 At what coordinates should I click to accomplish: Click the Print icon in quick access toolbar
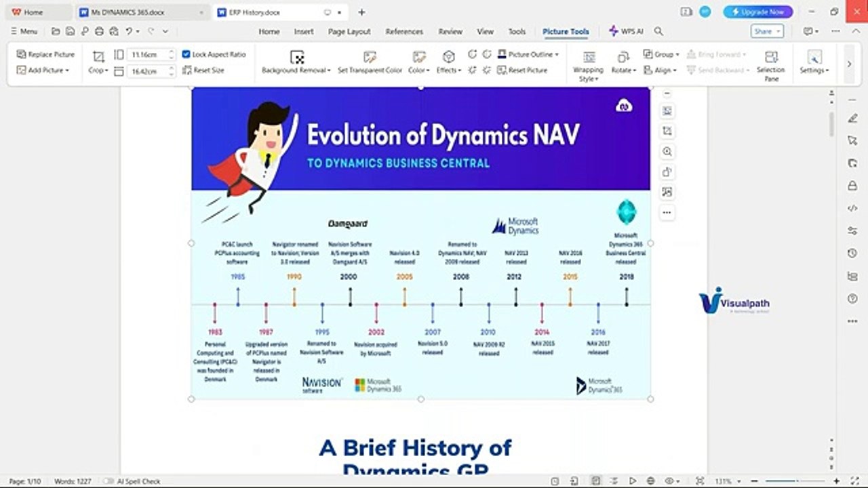click(99, 31)
